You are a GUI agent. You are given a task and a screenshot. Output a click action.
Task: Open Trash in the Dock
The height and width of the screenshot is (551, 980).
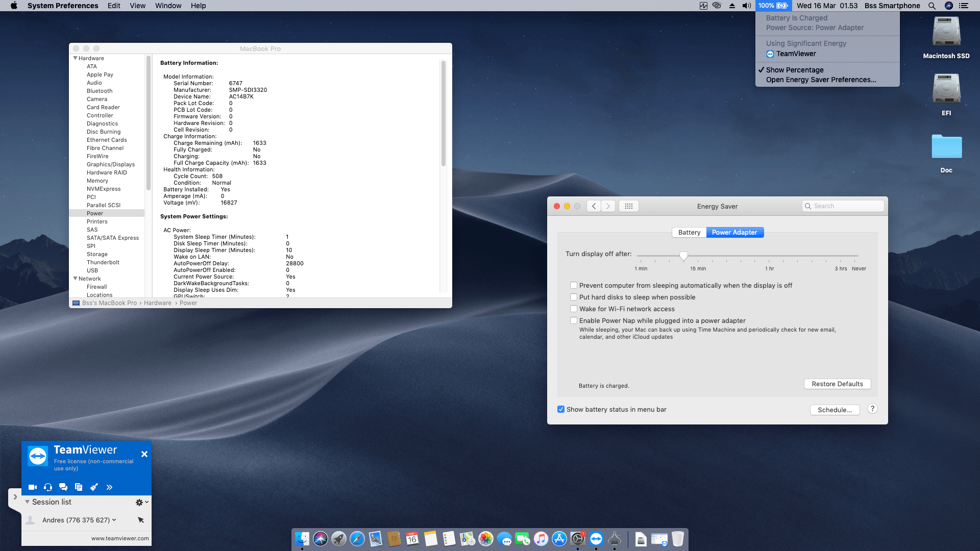(678, 539)
